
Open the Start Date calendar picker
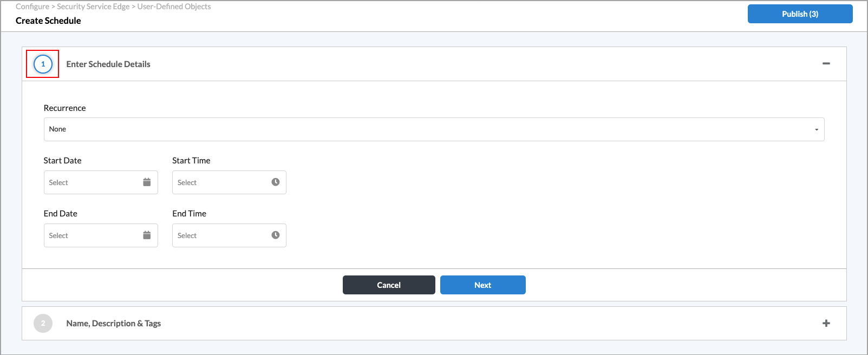point(146,182)
